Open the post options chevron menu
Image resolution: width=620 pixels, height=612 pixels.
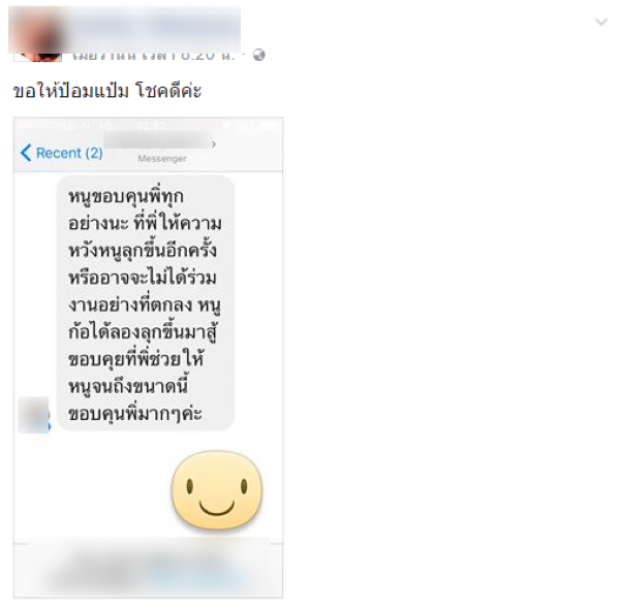601,22
